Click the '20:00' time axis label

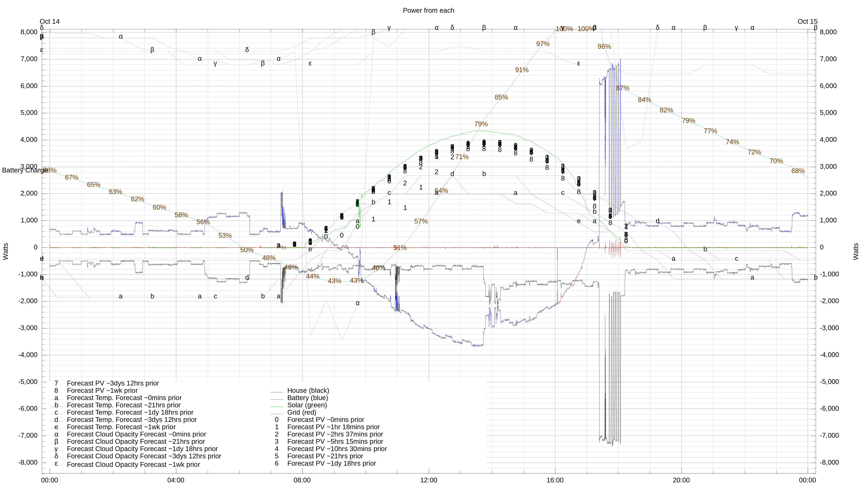pos(681,480)
